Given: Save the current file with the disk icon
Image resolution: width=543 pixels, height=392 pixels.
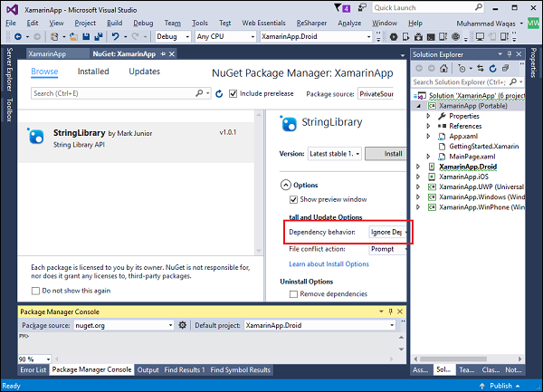Looking at the screenshot, I should pos(86,36).
